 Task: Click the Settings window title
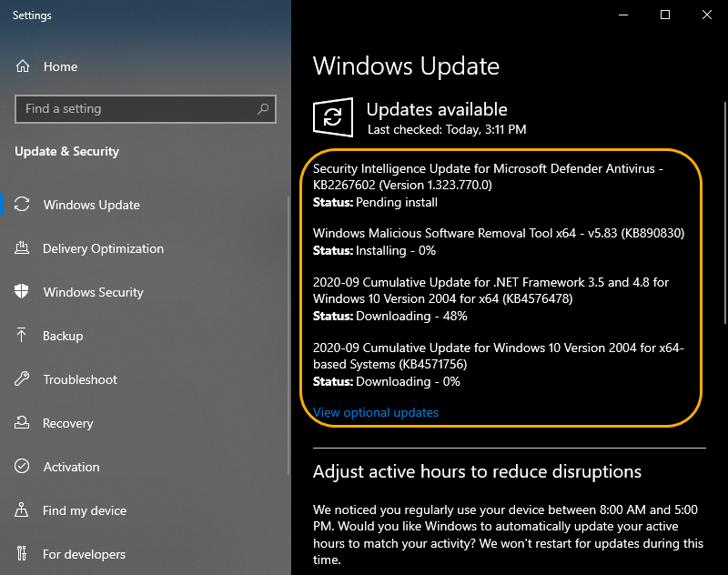pos(32,15)
